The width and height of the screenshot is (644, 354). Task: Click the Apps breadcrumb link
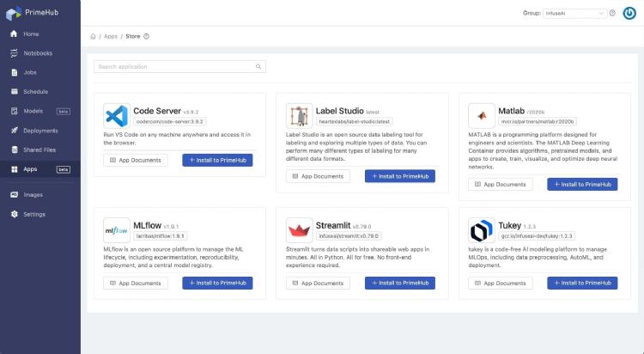point(111,36)
